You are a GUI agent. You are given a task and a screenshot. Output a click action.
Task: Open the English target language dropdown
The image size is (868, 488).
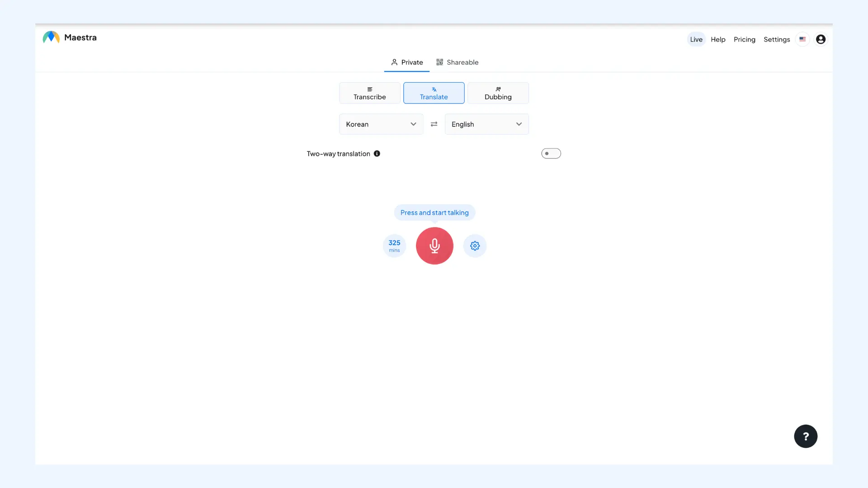pos(486,124)
